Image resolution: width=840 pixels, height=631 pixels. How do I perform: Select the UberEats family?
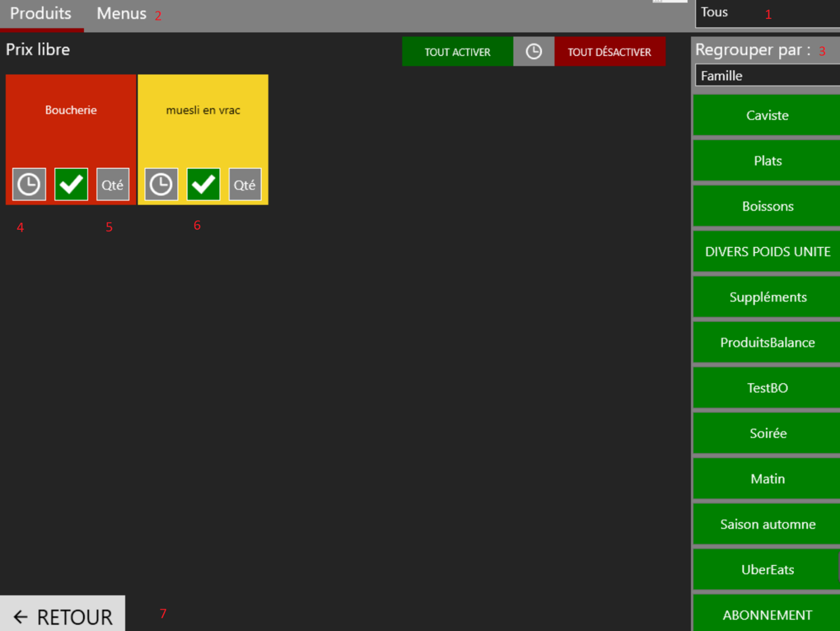[x=767, y=570]
